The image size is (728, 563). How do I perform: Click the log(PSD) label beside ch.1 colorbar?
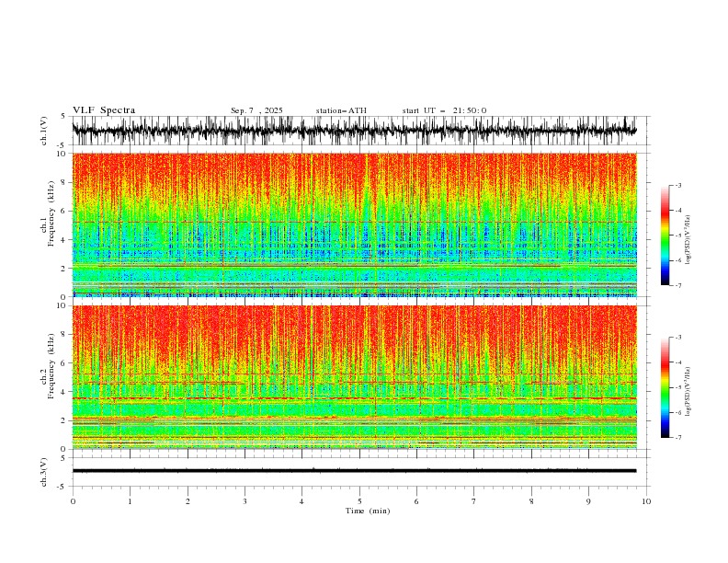pos(688,240)
